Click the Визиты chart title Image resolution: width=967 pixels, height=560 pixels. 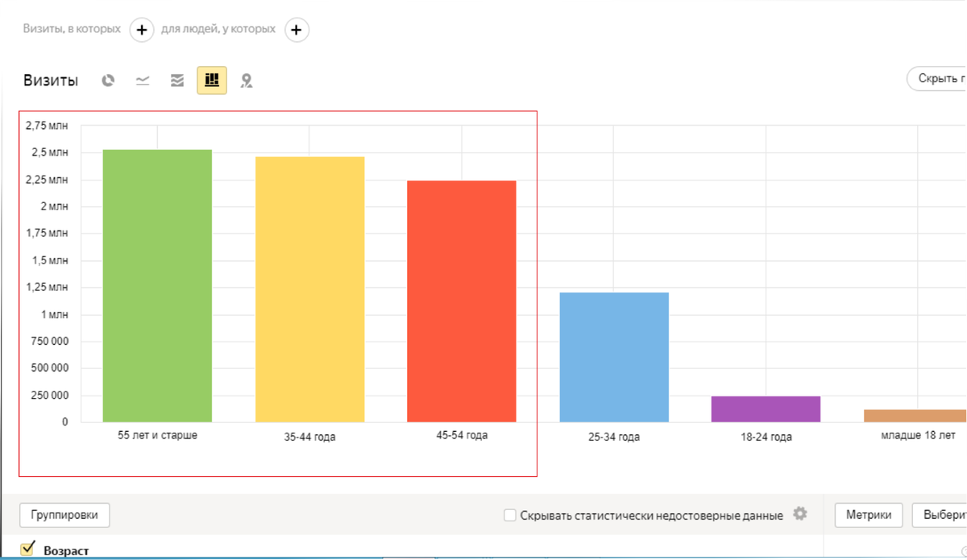(51, 81)
